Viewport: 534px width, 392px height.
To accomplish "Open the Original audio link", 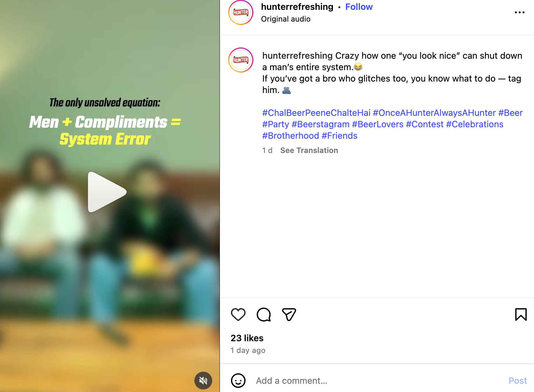I will tap(286, 19).
